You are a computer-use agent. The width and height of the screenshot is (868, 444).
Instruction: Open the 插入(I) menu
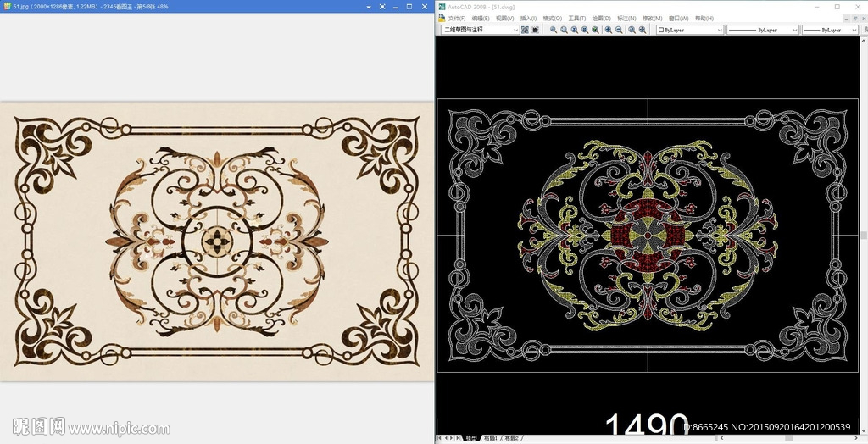pos(528,19)
